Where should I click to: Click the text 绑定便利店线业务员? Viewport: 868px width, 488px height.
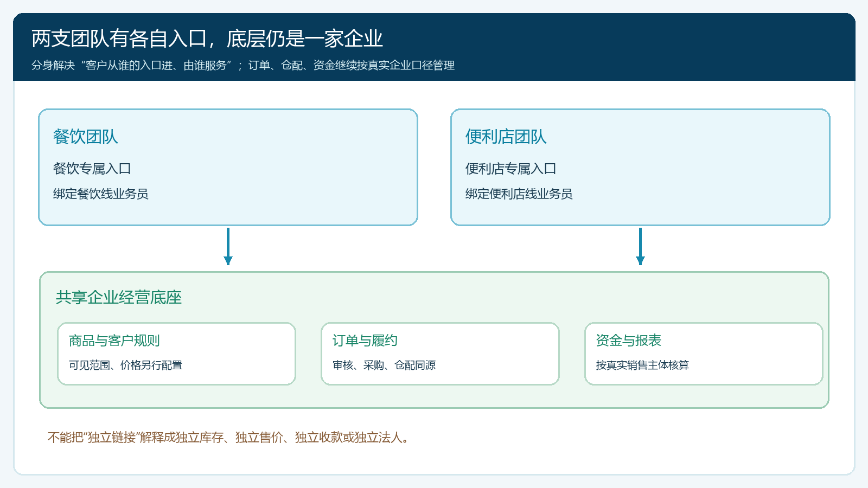click(519, 194)
